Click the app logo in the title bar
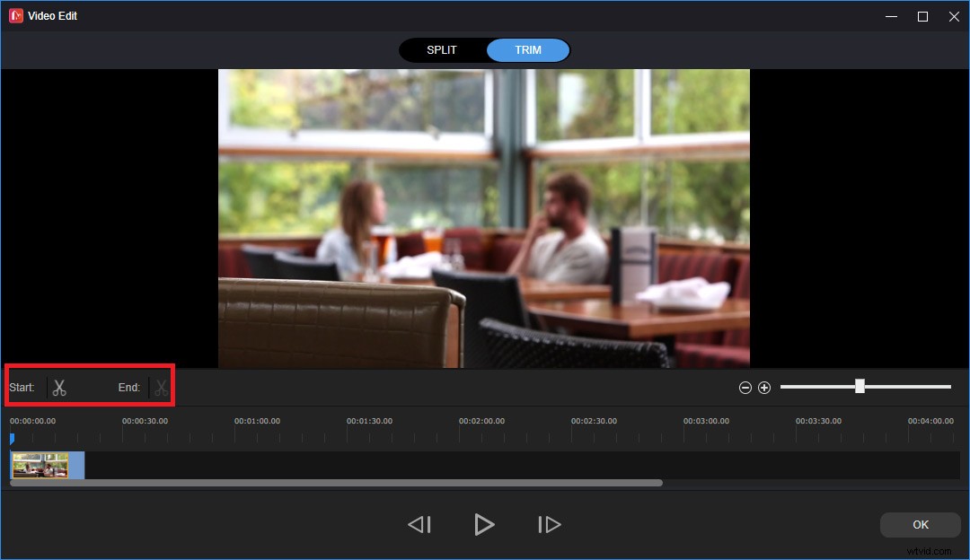The image size is (970, 560). [x=14, y=15]
